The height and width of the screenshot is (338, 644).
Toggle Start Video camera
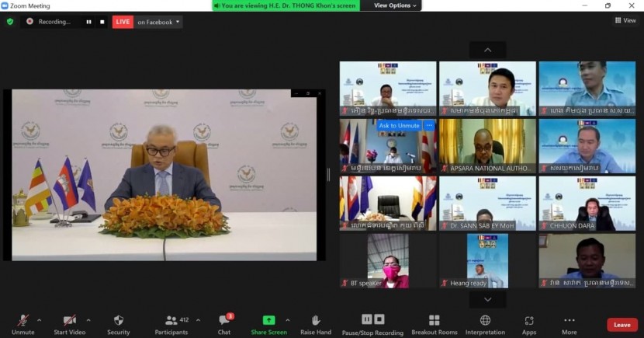coord(69,320)
